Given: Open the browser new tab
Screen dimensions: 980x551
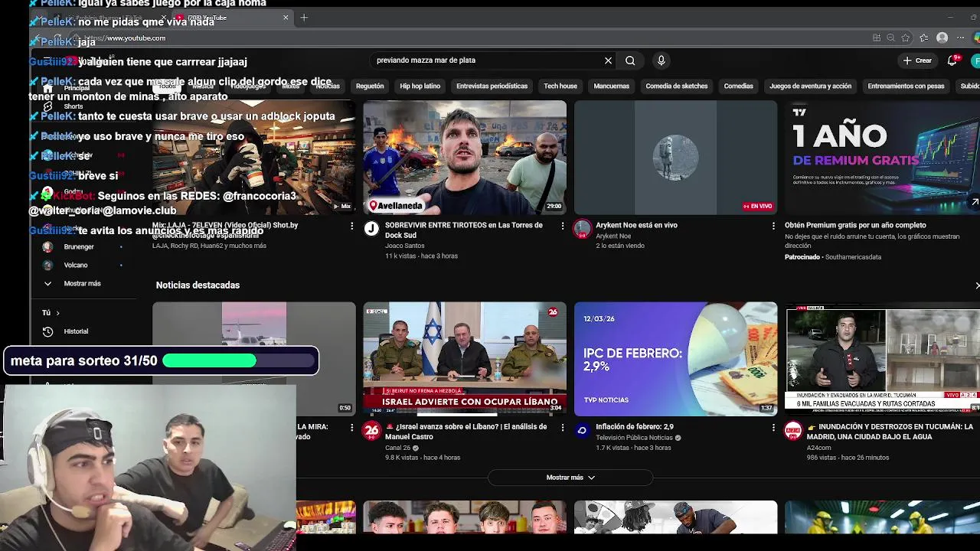Looking at the screenshot, I should pyautogui.click(x=304, y=18).
